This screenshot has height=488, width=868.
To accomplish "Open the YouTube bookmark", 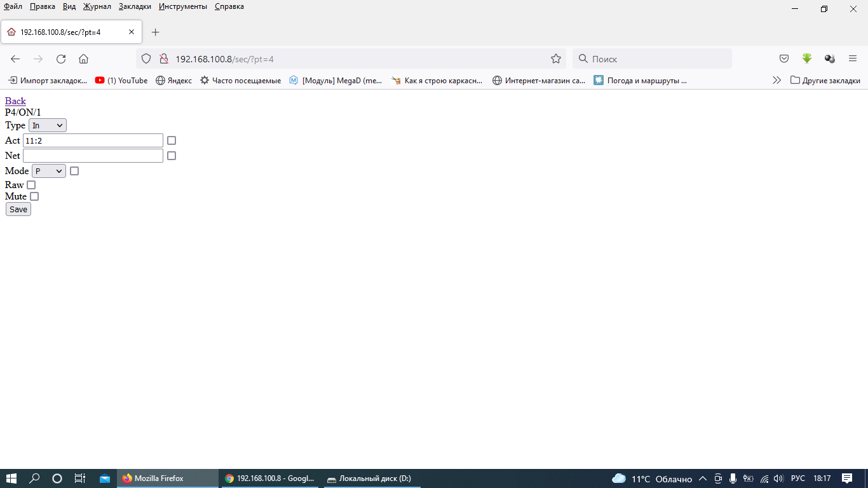I will (121, 81).
